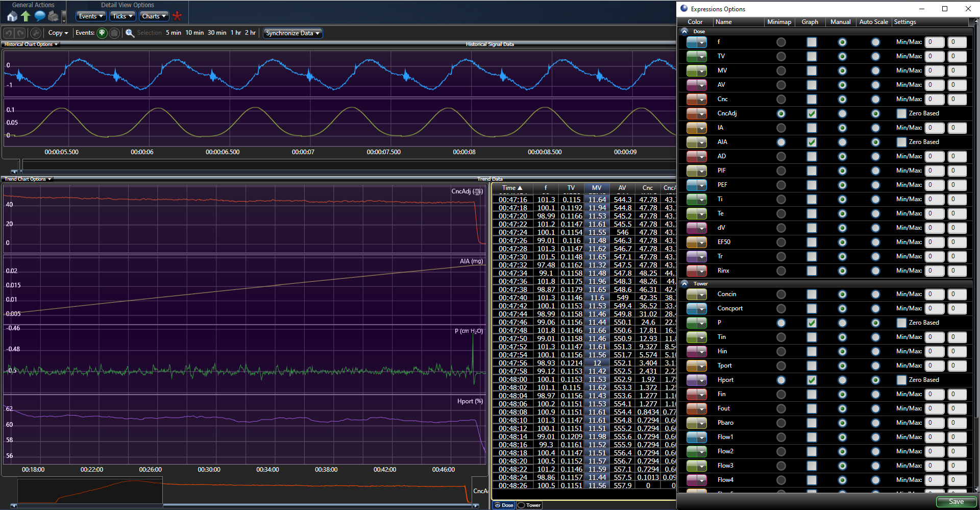Switch to the Tower data tab

click(x=529, y=505)
